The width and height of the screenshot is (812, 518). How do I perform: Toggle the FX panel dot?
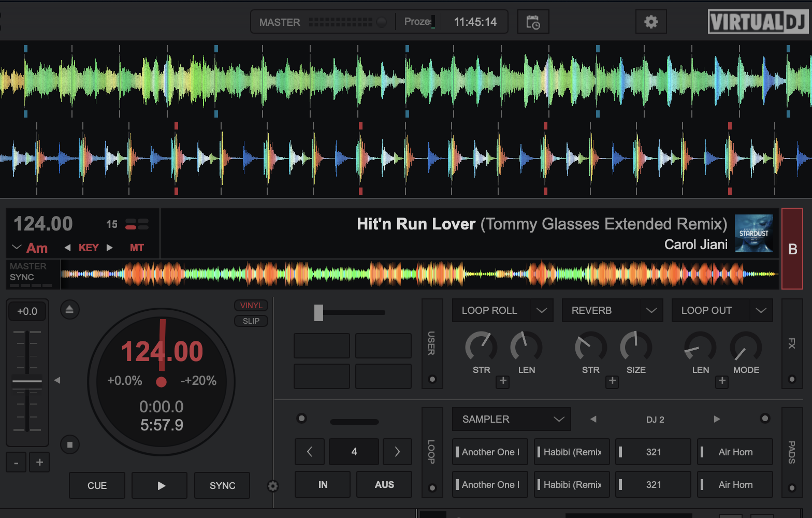(x=792, y=379)
